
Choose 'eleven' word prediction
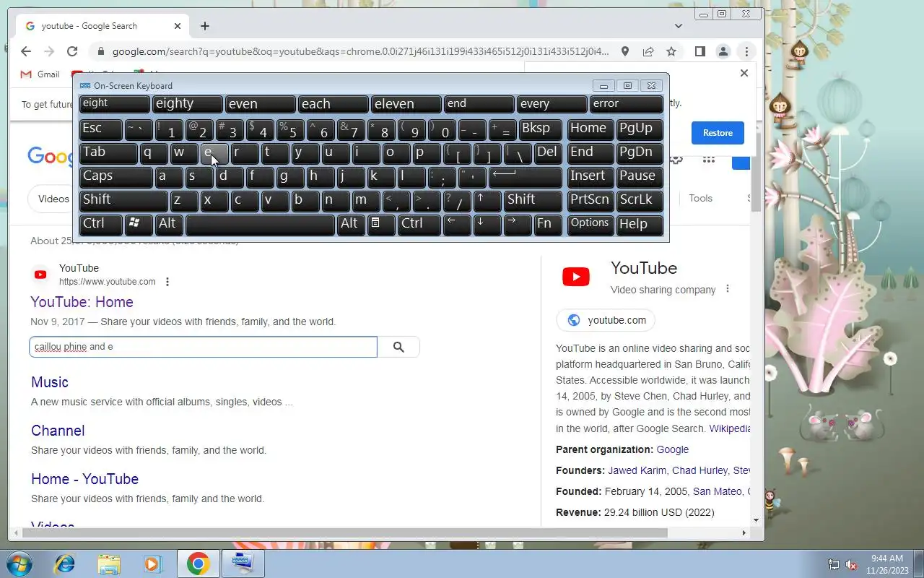coord(406,104)
